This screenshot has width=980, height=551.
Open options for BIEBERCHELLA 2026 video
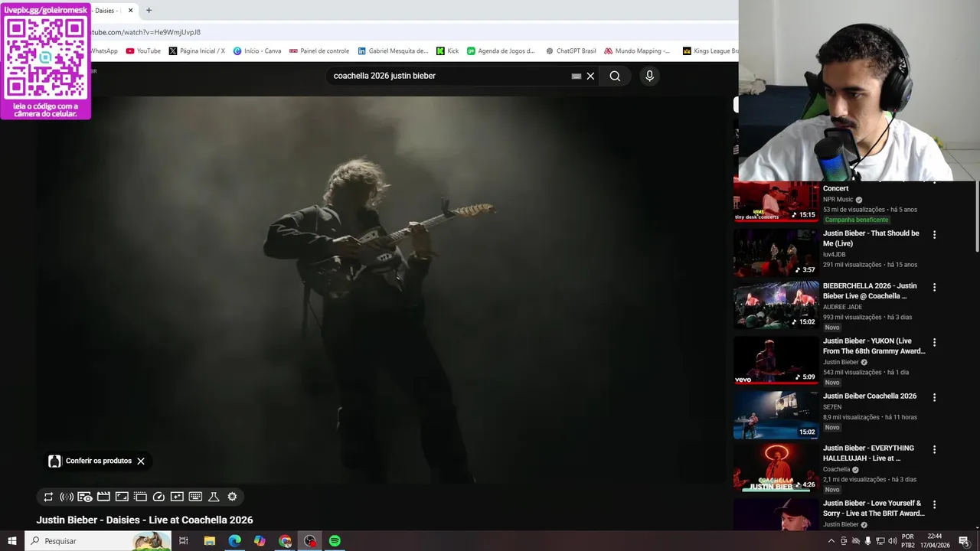pos(934,287)
